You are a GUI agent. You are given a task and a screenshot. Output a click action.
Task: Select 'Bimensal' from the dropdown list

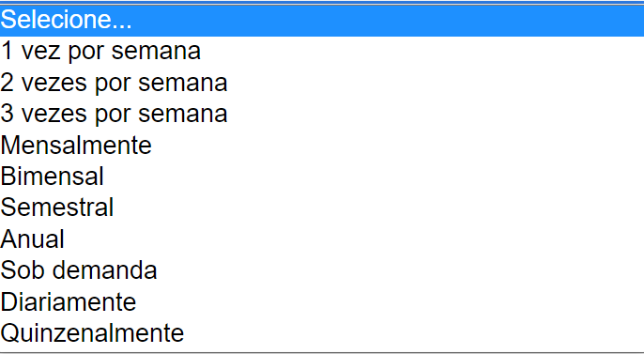[x=322, y=177]
